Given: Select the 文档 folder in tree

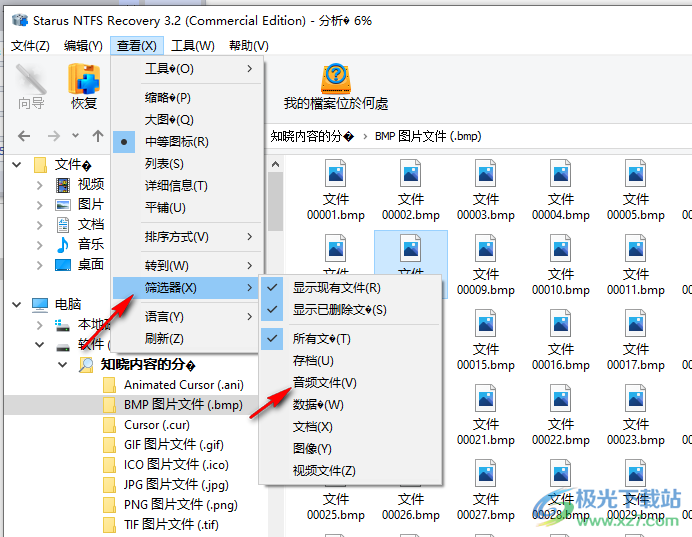Looking at the screenshot, I should 80,225.
